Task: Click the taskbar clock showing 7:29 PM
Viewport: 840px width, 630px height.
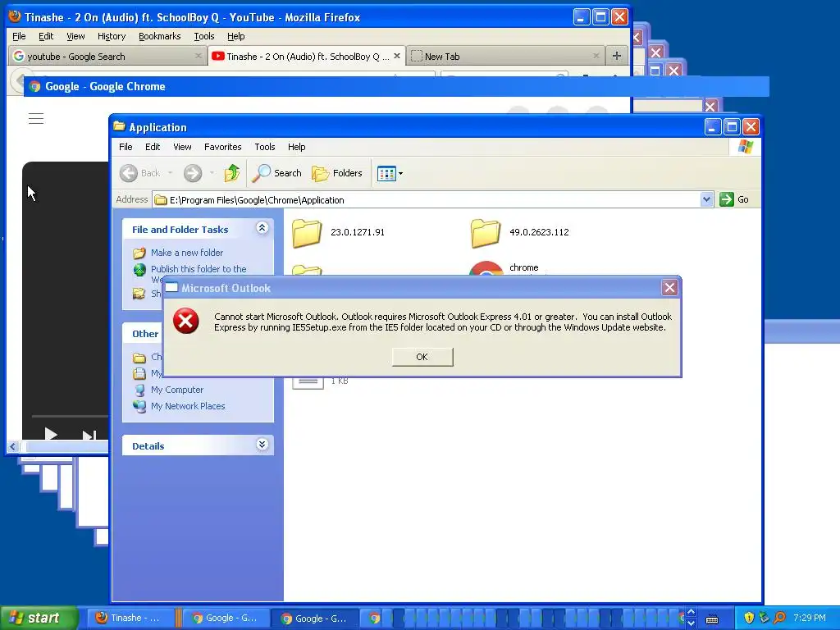Action: tap(810, 618)
